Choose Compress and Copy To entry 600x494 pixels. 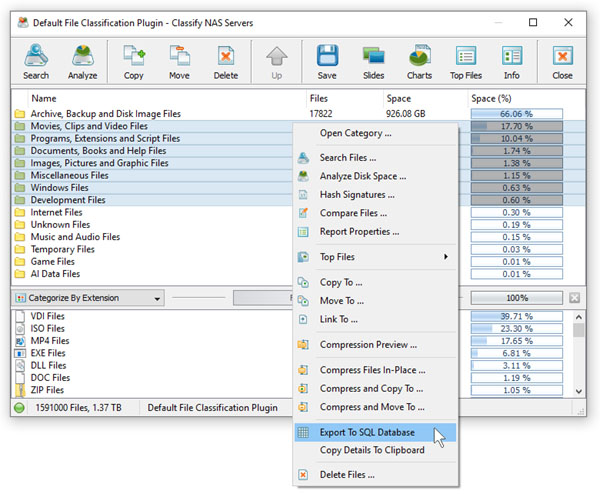coord(371,389)
